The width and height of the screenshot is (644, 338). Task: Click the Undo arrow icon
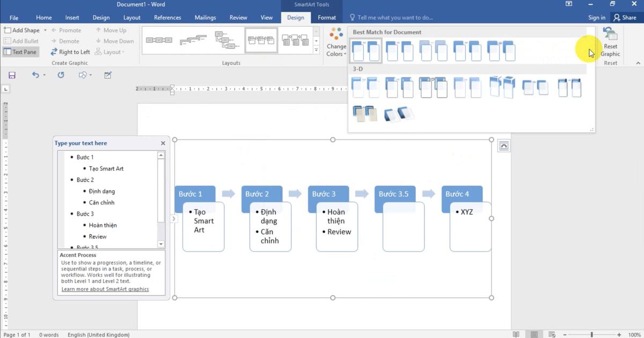click(x=35, y=75)
